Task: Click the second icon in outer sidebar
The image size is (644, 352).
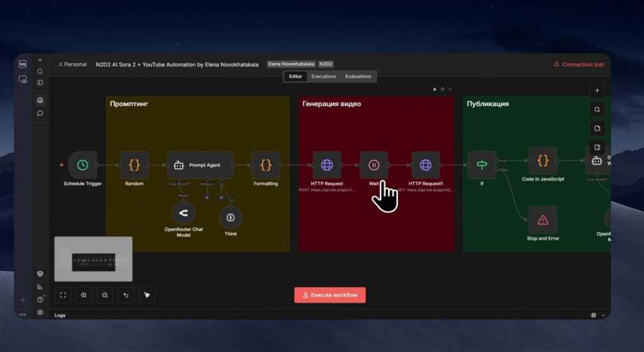Action: tap(23, 79)
